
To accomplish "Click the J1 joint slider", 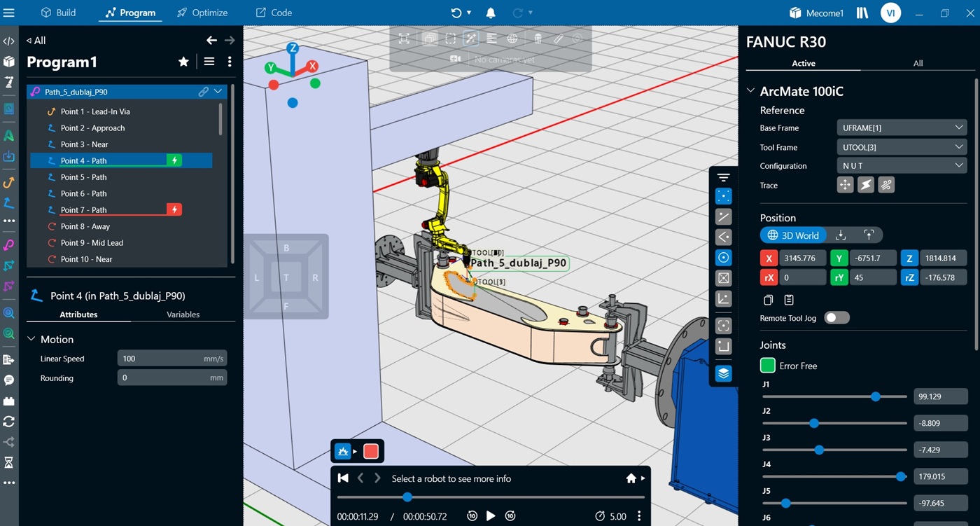I will 834,396.
